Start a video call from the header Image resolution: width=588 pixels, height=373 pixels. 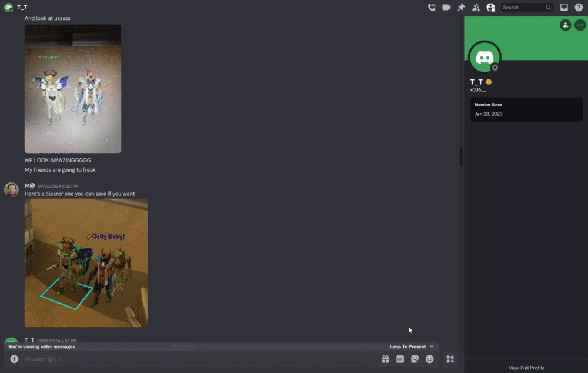click(446, 7)
